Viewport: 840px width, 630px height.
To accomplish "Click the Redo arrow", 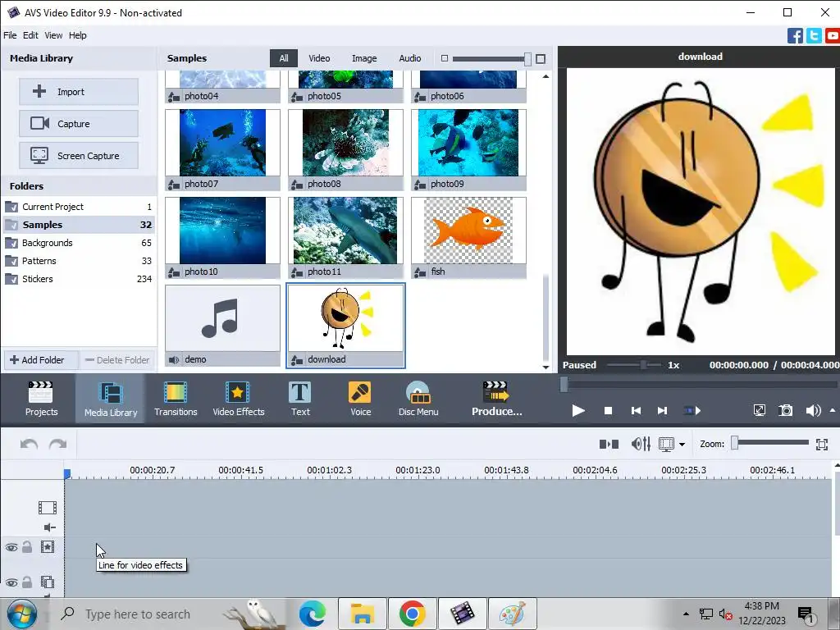I will coord(58,444).
